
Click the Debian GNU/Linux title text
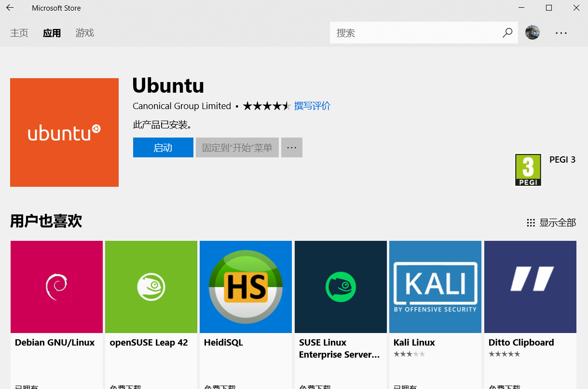[x=55, y=343]
